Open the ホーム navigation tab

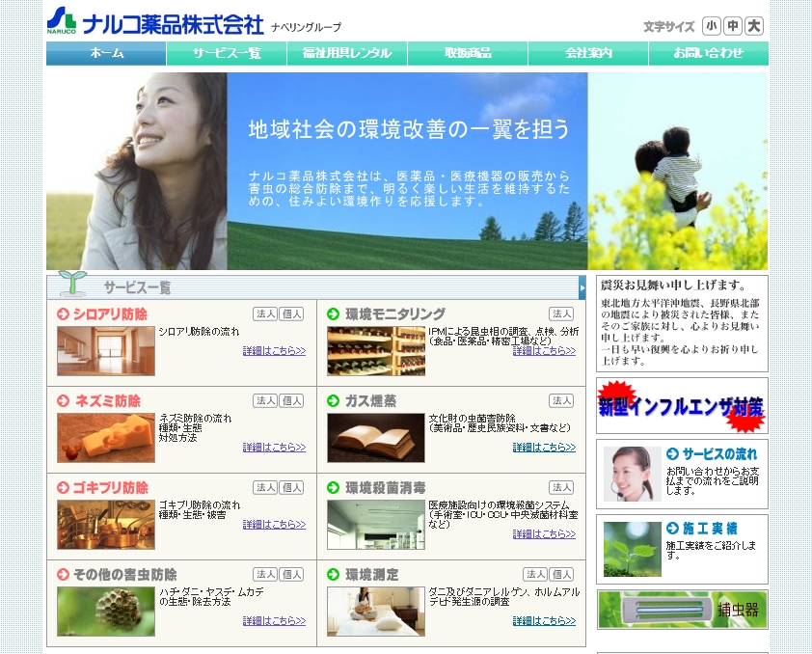click(x=106, y=53)
